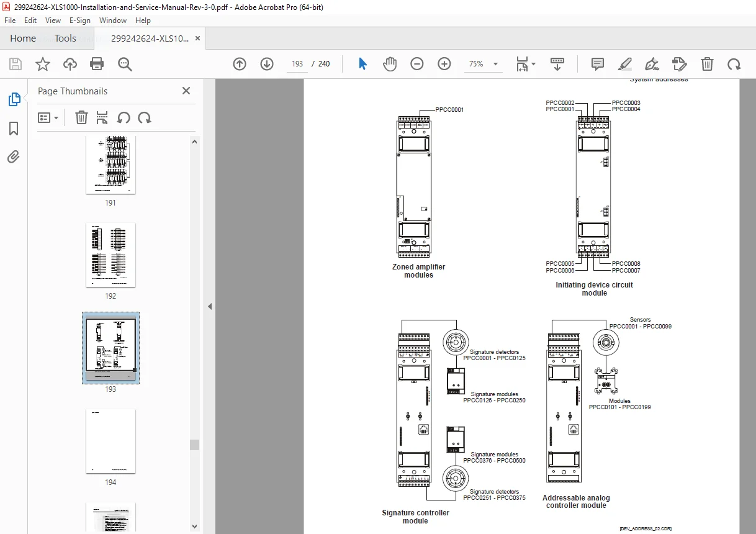
Task: Collapse the navigation pane arrow
Action: (x=210, y=306)
